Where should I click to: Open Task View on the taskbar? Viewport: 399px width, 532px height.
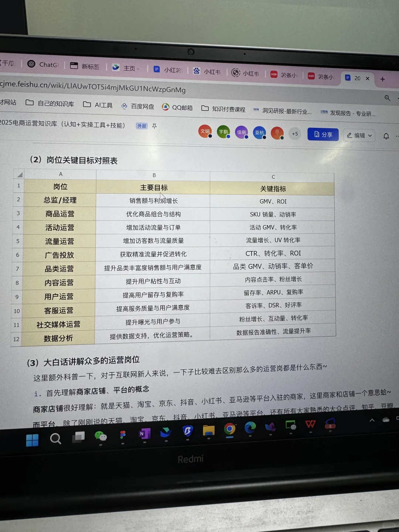(x=78, y=437)
